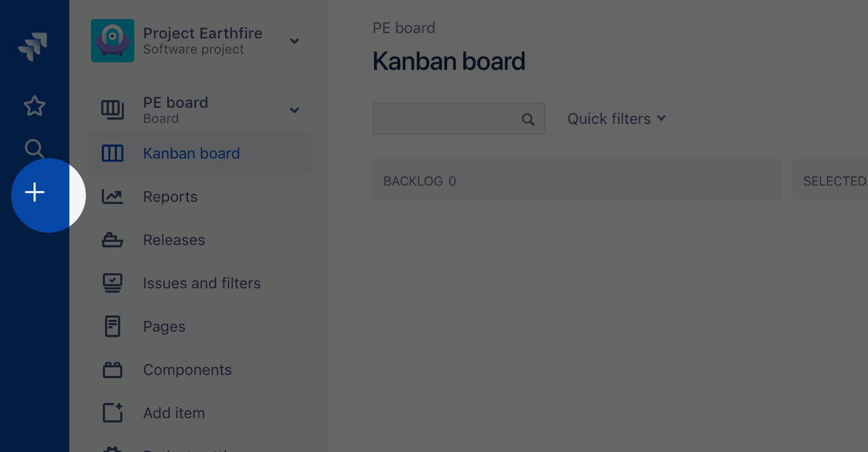Click the Add item icon
The width and height of the screenshot is (868, 452).
[x=112, y=413]
